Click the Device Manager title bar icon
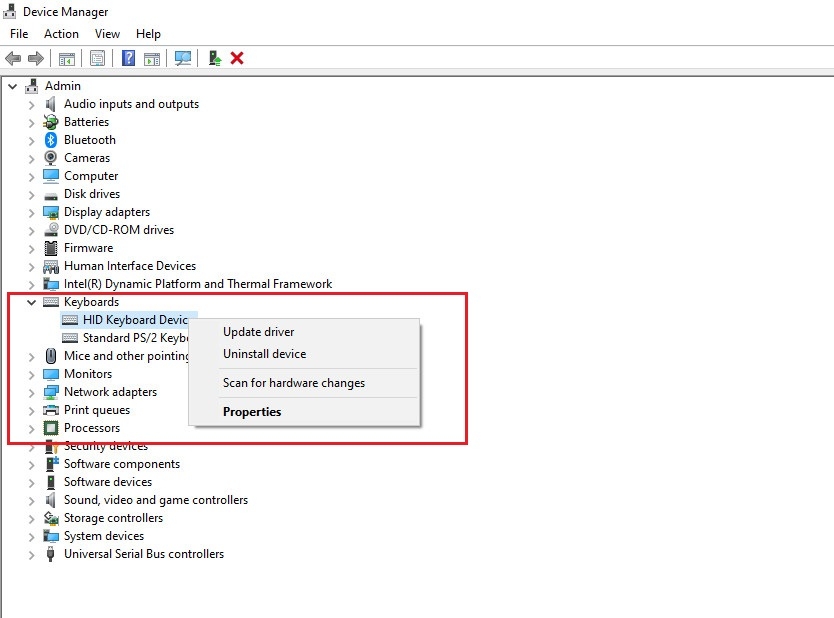This screenshot has width=834, height=618. [10, 11]
